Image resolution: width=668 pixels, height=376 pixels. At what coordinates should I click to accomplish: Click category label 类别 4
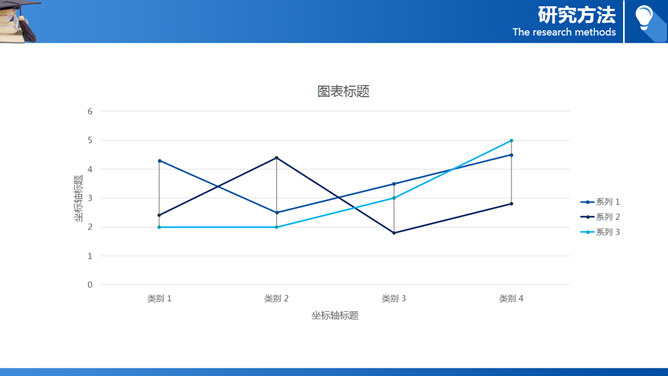pos(511,299)
